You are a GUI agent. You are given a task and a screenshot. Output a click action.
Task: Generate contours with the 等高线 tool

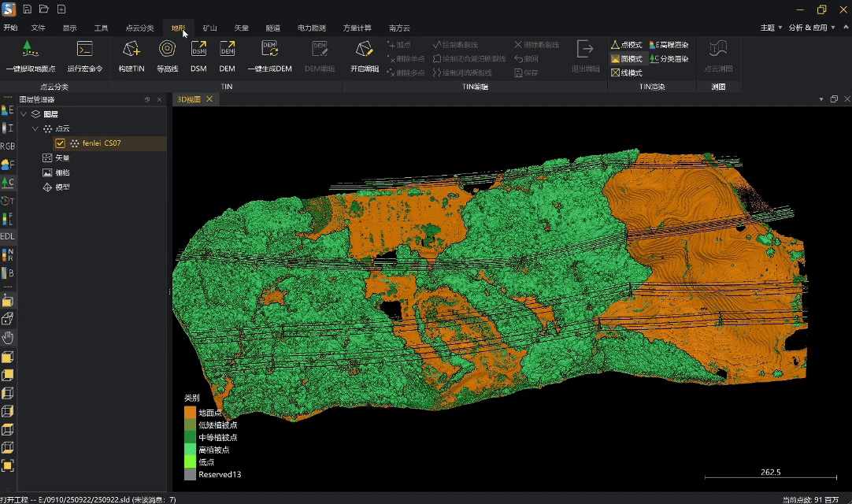(167, 50)
